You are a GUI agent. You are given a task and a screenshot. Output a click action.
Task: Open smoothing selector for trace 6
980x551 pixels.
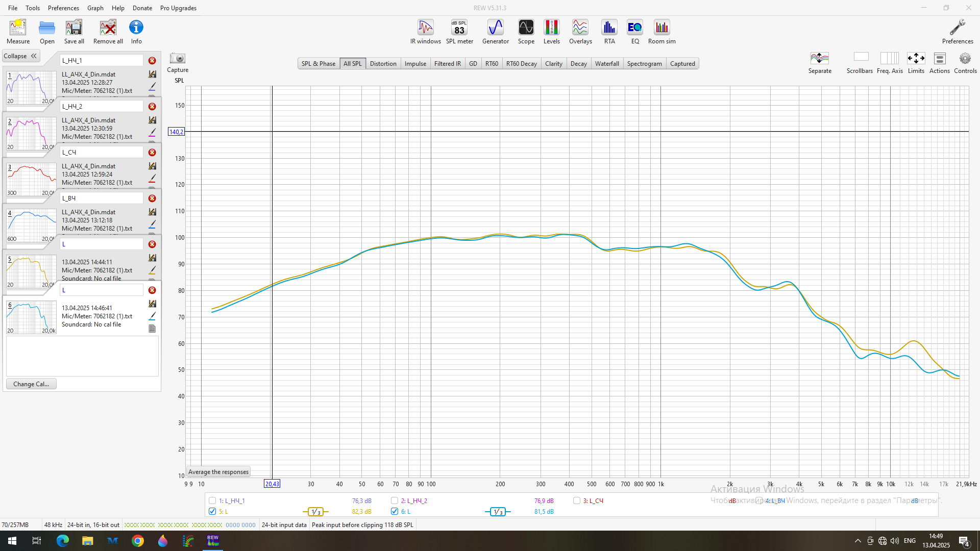point(498,512)
